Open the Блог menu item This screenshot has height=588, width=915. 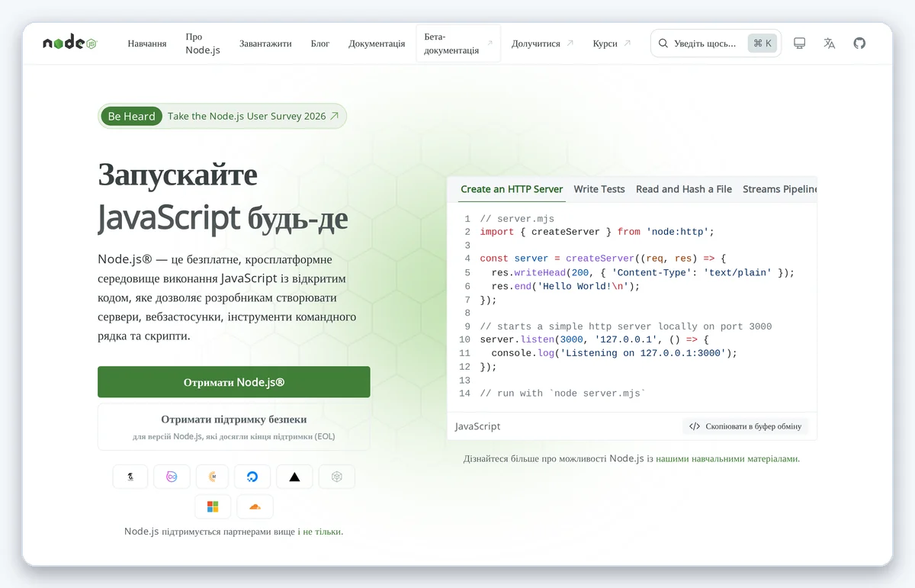[320, 43]
